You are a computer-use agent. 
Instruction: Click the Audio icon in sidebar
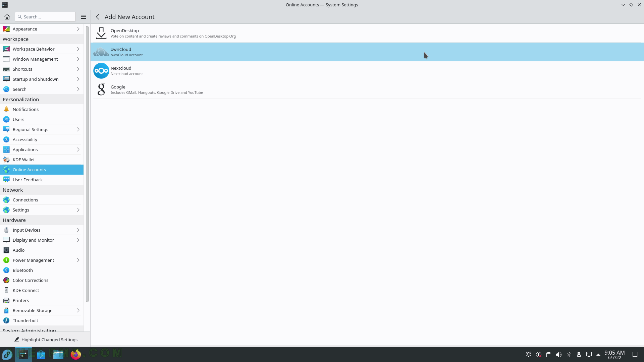[x=6, y=250]
